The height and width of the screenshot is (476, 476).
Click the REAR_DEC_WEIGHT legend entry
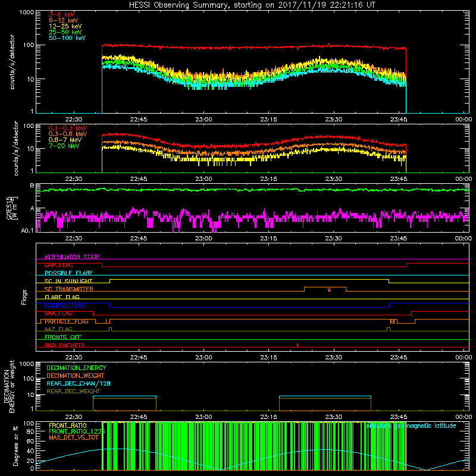pos(73,392)
